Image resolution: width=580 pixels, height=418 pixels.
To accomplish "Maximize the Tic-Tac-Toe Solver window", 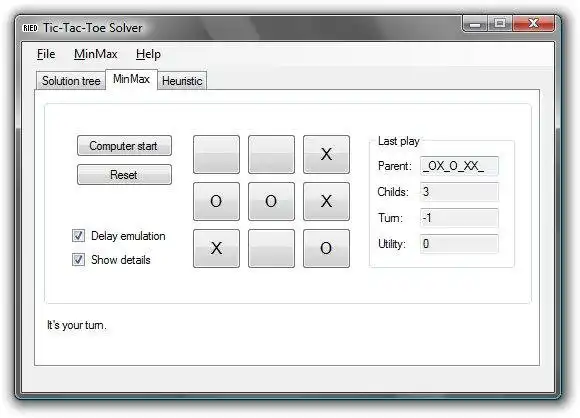I will [x=500, y=24].
